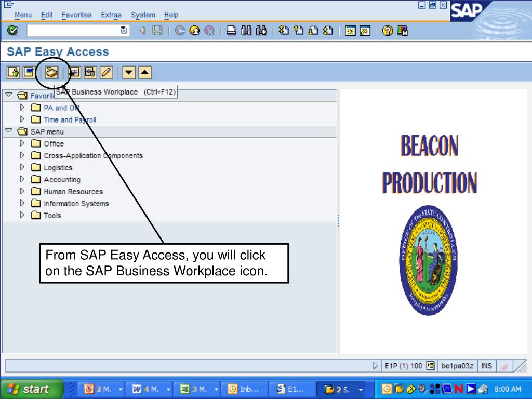Open the SAP Business Workplace icon
Viewport: 532px width, 399px height.
(x=52, y=72)
